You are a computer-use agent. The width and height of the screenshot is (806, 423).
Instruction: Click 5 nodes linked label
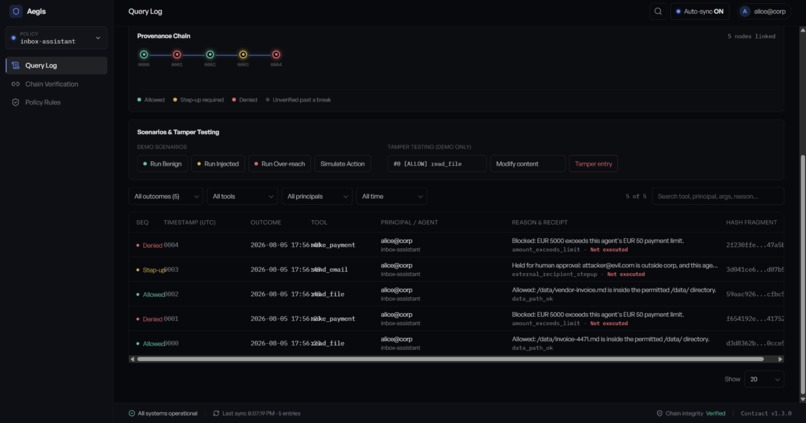click(751, 36)
